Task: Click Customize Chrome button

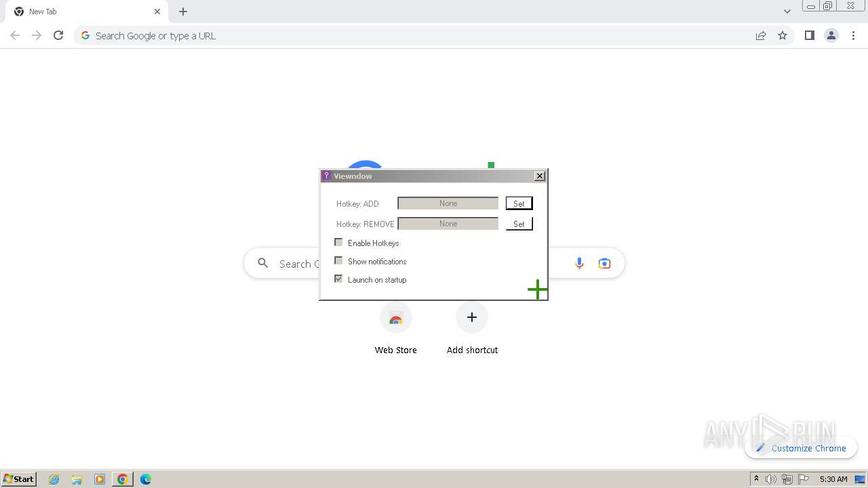Action: pos(801,448)
